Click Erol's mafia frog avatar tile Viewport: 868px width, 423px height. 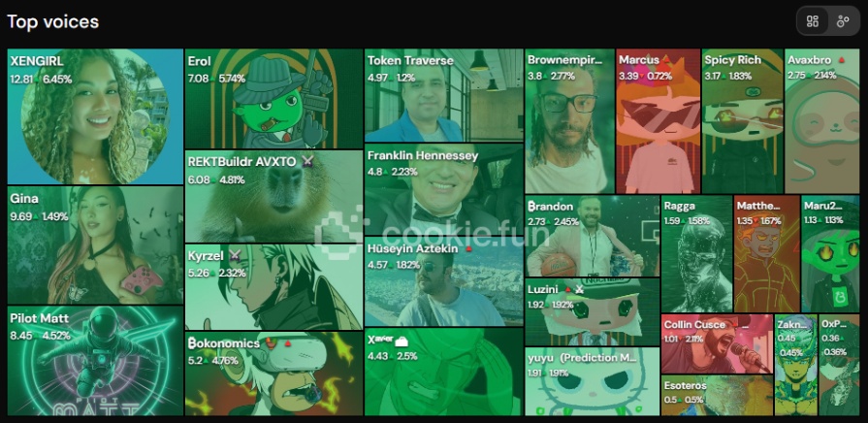pos(274,99)
